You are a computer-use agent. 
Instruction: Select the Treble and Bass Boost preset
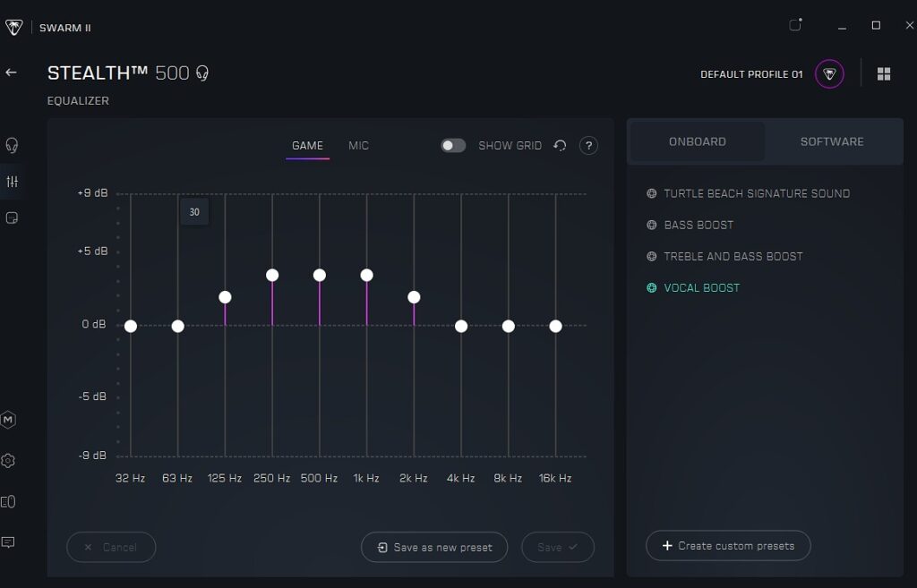coord(733,256)
